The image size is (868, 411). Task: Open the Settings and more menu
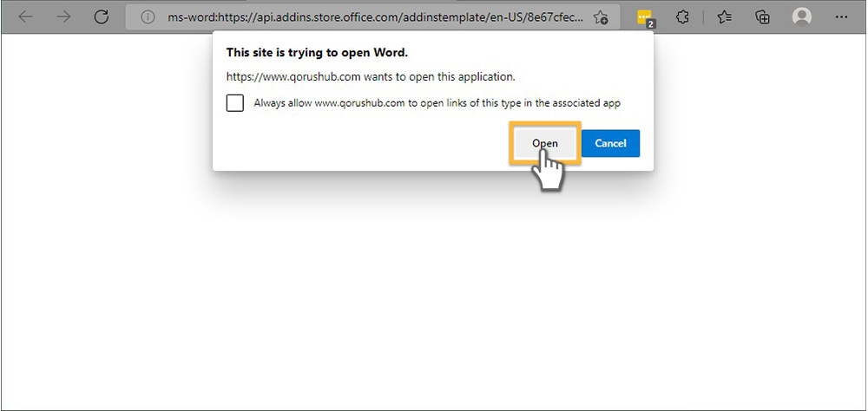click(841, 17)
